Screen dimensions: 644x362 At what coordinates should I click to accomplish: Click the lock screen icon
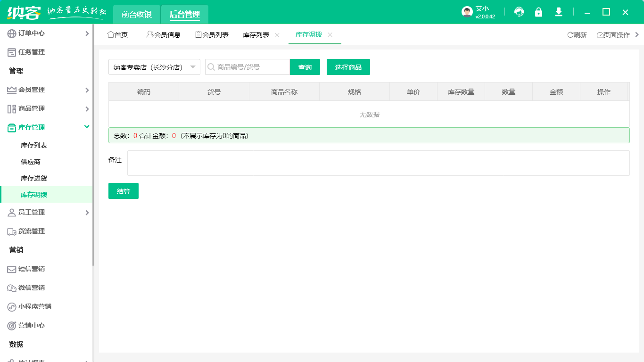539,12
